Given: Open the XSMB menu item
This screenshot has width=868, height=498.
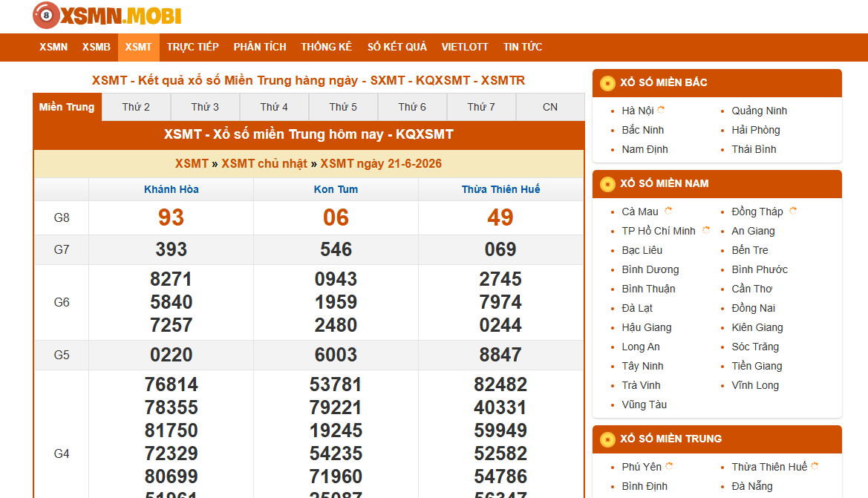Looking at the screenshot, I should (97, 47).
